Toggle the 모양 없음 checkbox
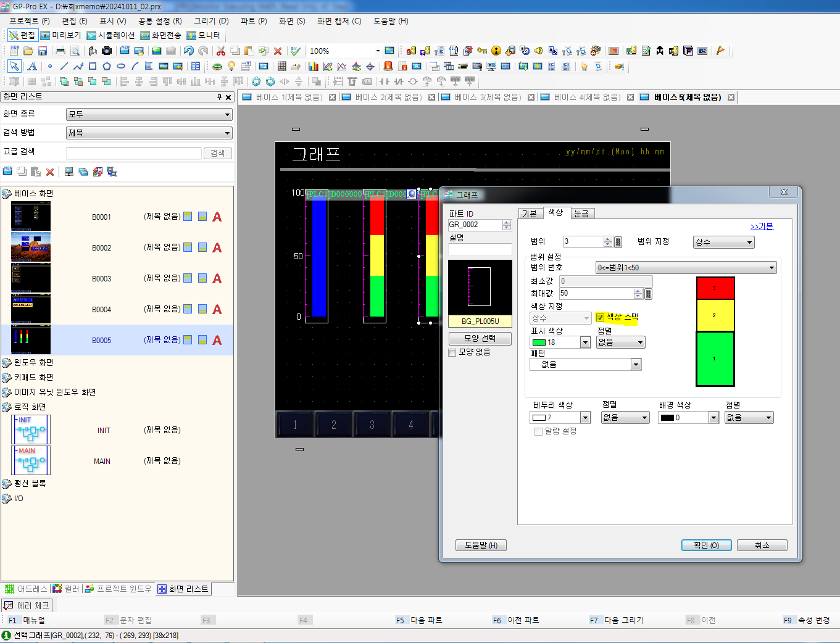Image resolution: width=840 pixels, height=643 pixels. point(452,352)
